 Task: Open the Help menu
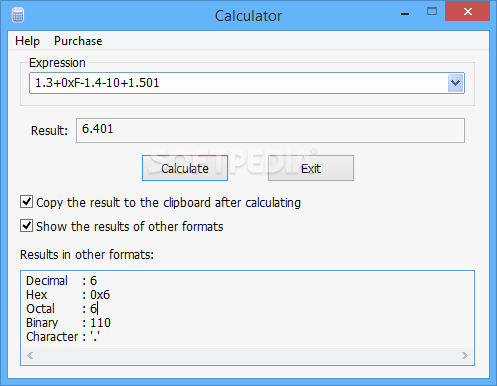coord(27,41)
